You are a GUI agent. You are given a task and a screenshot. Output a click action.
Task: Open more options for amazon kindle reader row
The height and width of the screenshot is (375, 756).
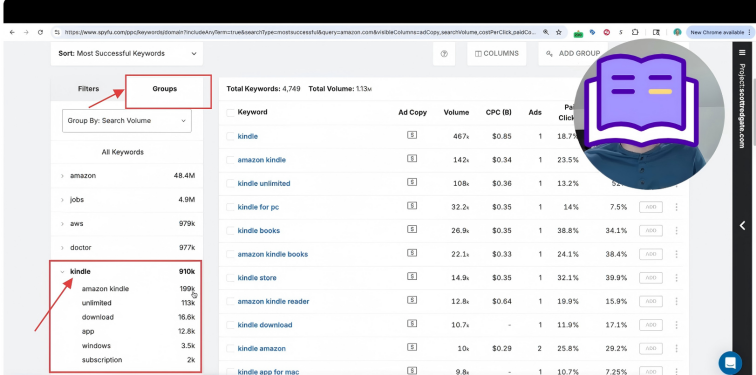tap(676, 301)
